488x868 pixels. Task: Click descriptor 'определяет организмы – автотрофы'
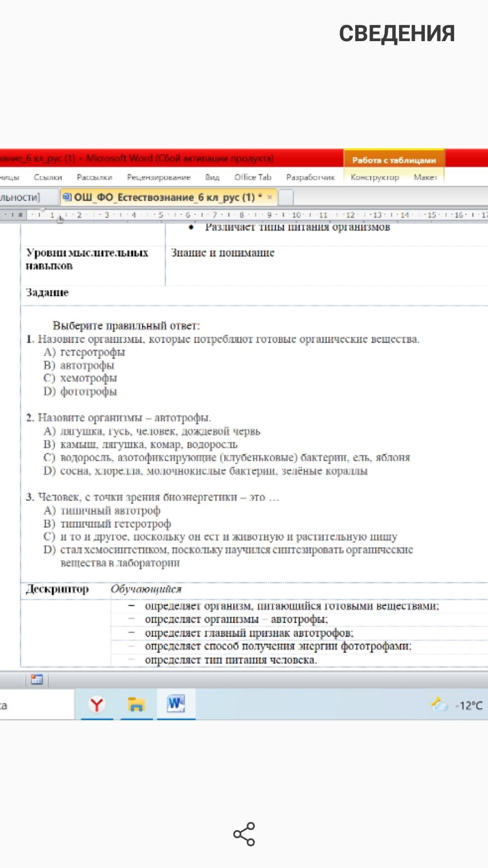point(236,619)
